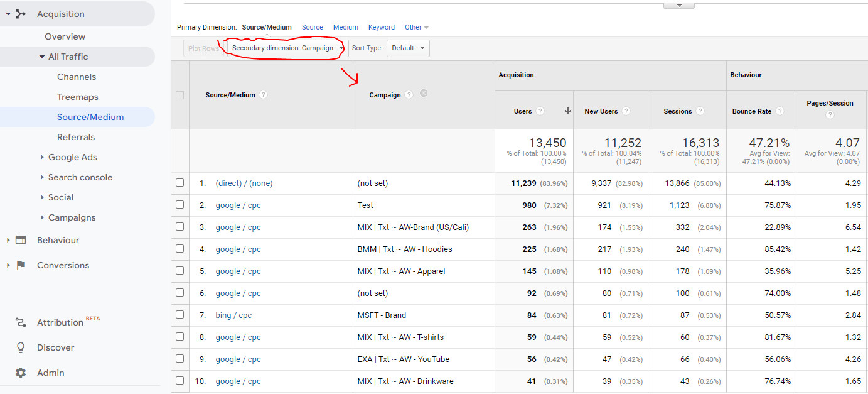
Task: Open the Secondary dimension: Campaign dropdown
Action: [x=287, y=48]
